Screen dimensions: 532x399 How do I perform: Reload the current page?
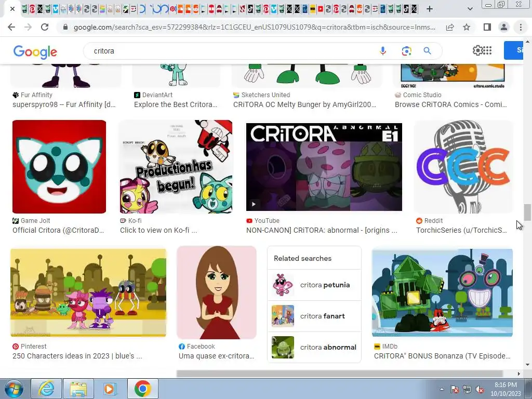point(45,27)
